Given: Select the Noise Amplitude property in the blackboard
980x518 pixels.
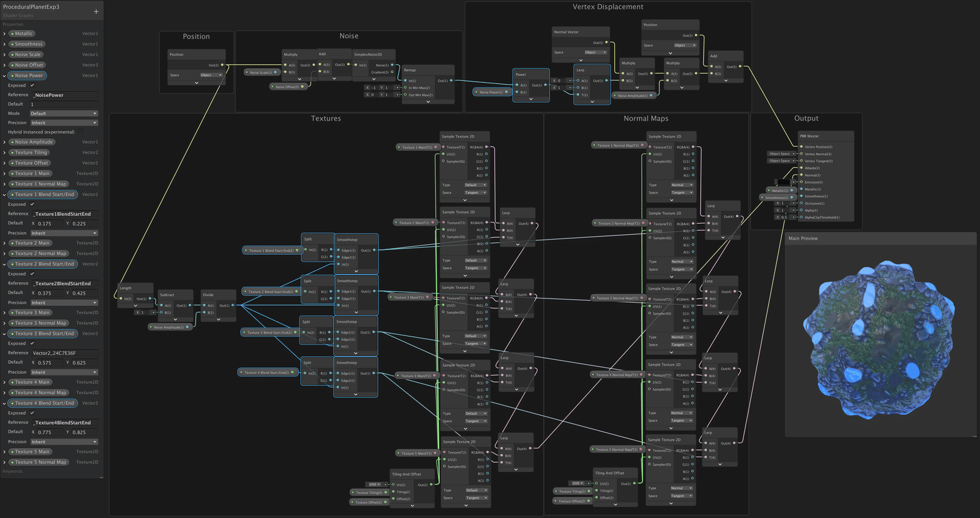Looking at the screenshot, I should [x=32, y=142].
